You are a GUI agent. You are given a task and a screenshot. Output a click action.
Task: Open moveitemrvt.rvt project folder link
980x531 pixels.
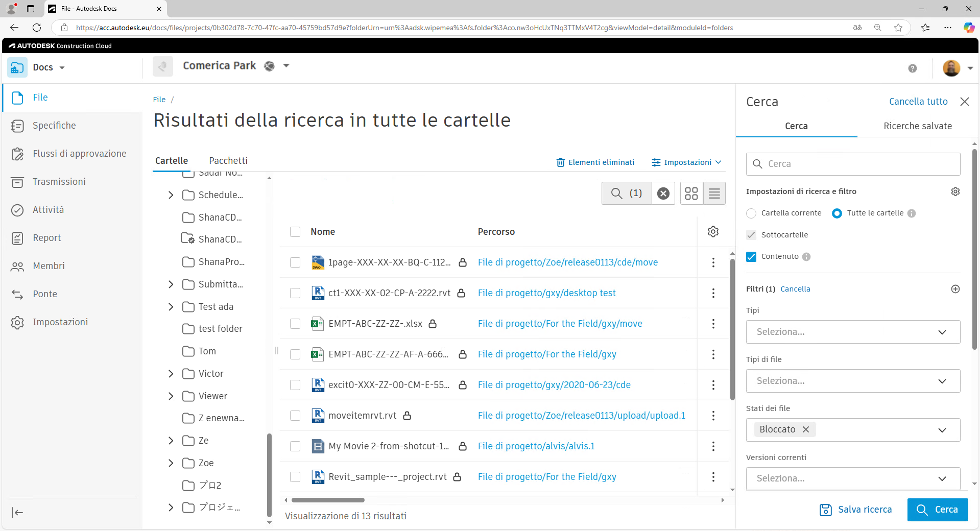[581, 416]
